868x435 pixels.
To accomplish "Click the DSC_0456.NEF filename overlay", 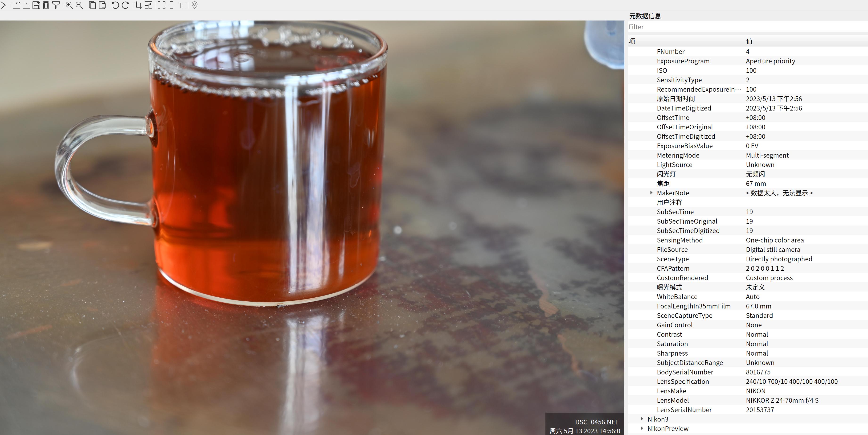I will (x=597, y=422).
